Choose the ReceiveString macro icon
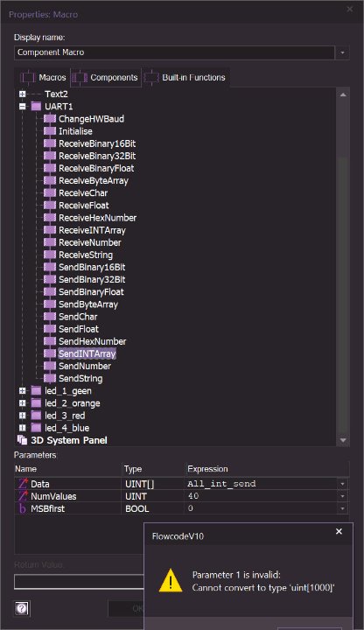364x630 pixels. click(50, 255)
